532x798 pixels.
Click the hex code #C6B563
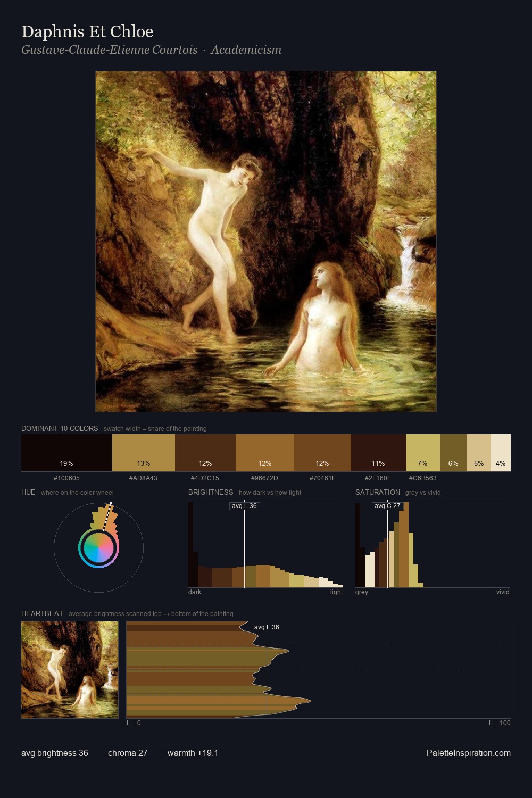[x=422, y=478]
